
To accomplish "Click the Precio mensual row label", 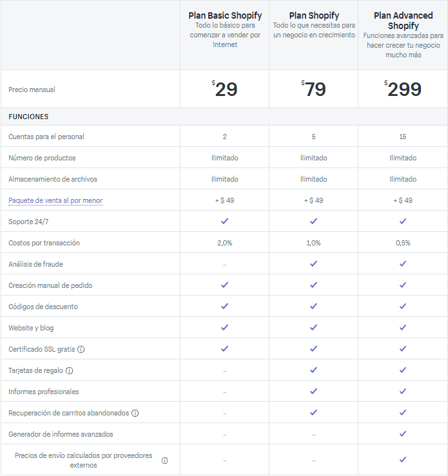I will (x=32, y=90).
